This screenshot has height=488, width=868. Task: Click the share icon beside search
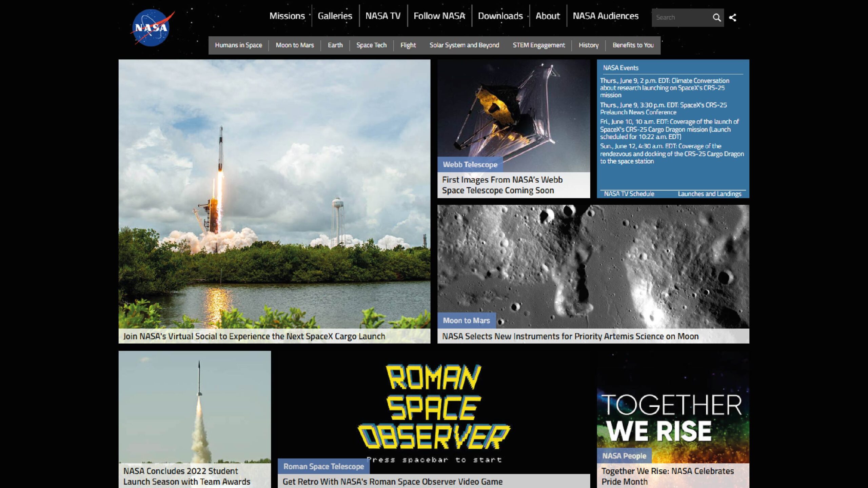[733, 18]
